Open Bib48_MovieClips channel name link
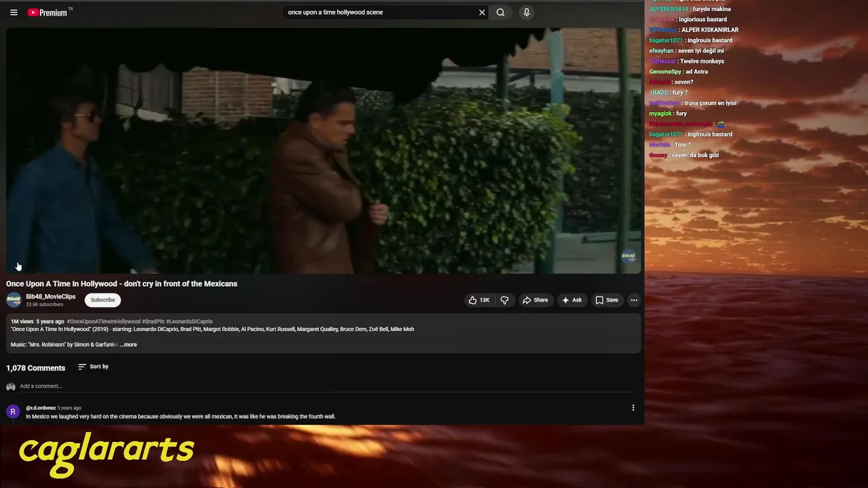This screenshot has width=868, height=488. [51, 297]
